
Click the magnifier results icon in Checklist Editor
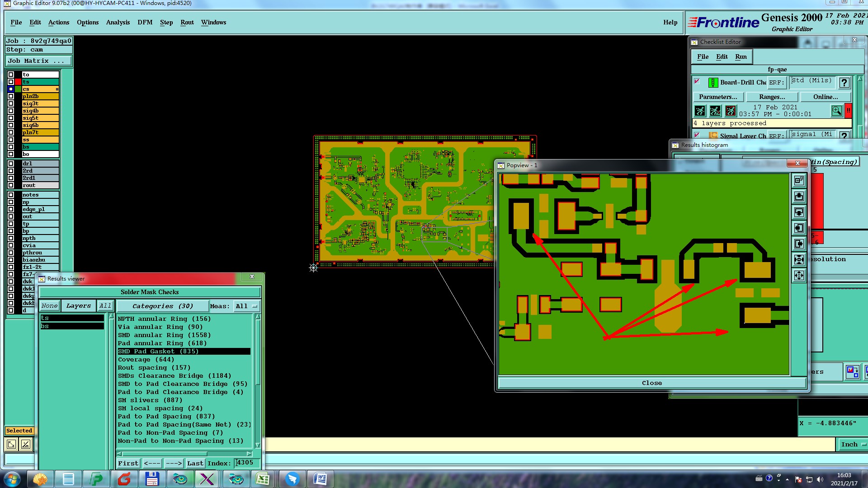[x=836, y=111]
